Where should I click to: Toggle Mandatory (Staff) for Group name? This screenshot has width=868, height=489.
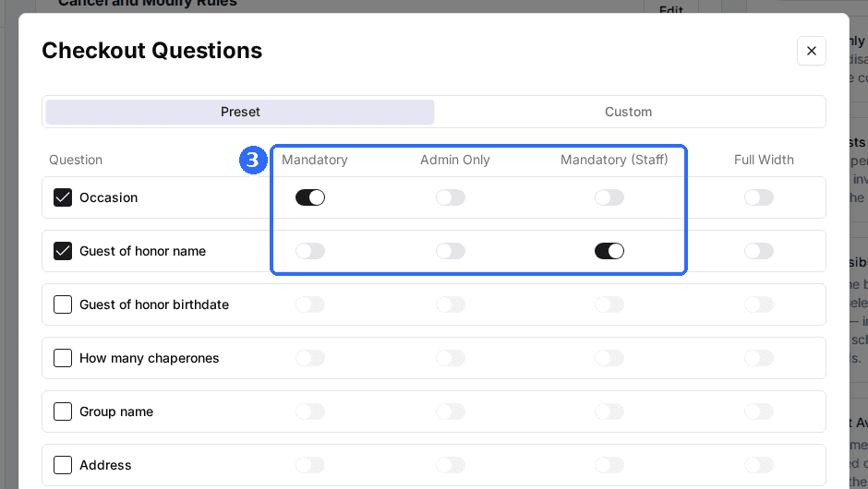click(x=609, y=411)
